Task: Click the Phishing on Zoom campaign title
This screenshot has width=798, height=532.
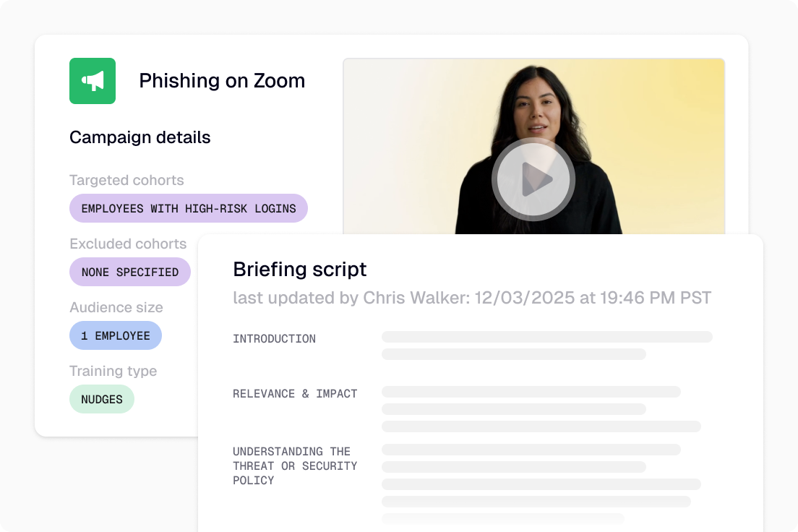Action: 222,80
